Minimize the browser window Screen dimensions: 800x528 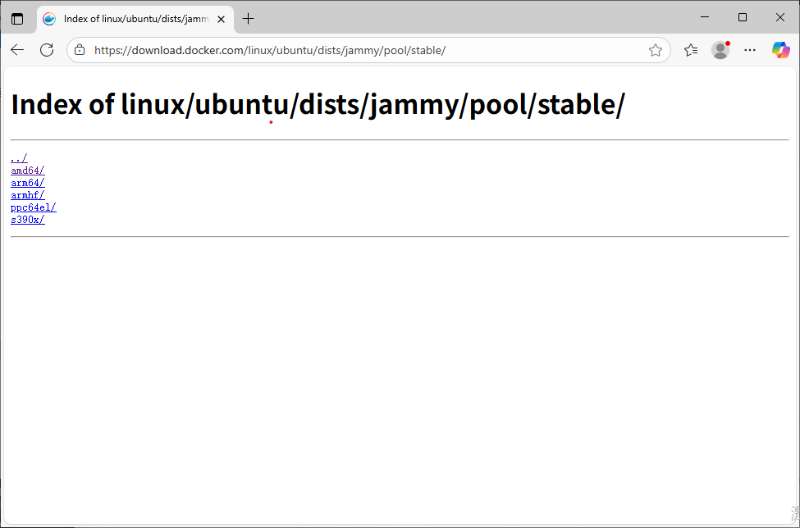(x=705, y=17)
